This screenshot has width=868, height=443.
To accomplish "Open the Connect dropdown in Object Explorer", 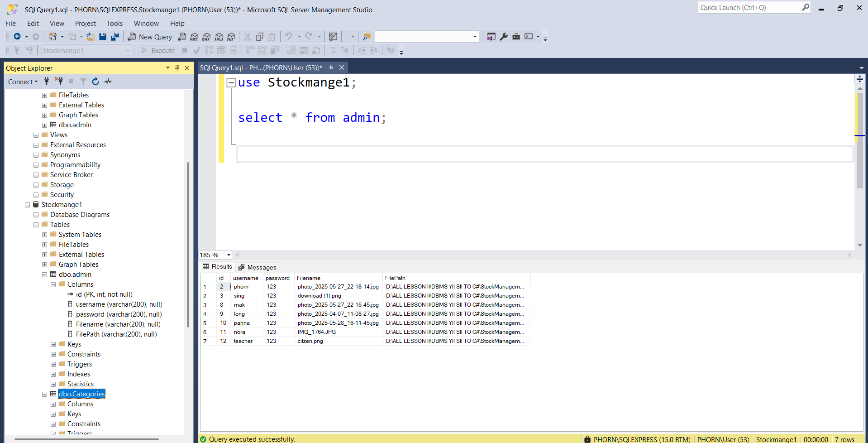I will tap(23, 82).
